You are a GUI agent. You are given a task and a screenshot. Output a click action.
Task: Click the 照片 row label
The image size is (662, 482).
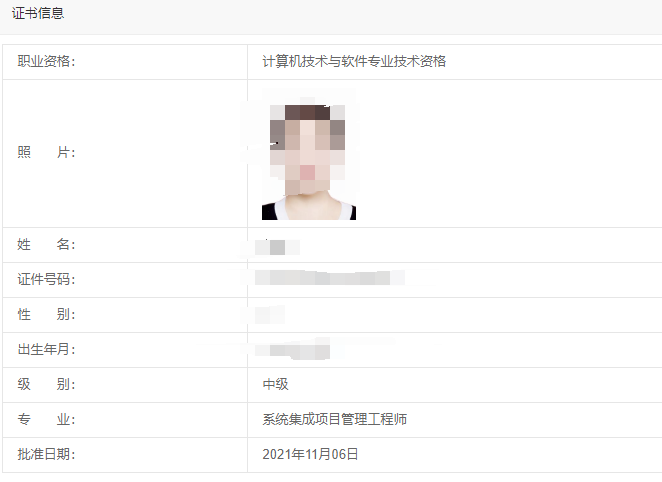[46, 152]
